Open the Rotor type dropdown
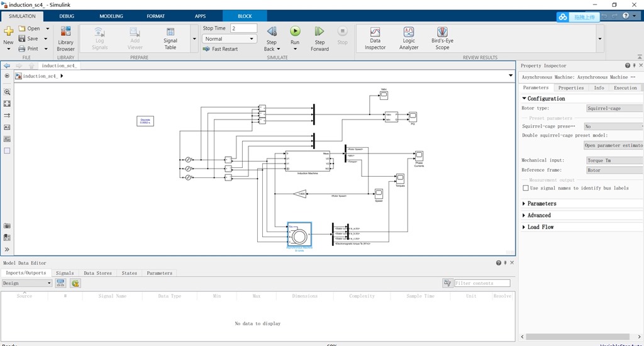The height and width of the screenshot is (346, 644). click(x=614, y=108)
